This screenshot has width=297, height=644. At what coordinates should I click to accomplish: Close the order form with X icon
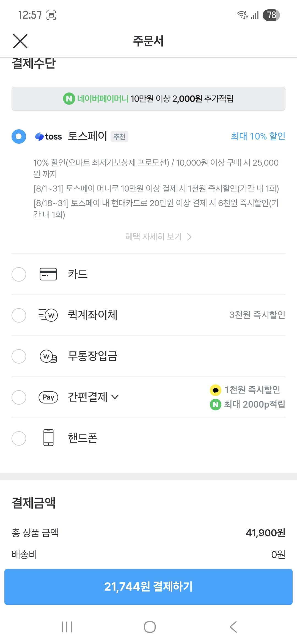click(x=20, y=41)
